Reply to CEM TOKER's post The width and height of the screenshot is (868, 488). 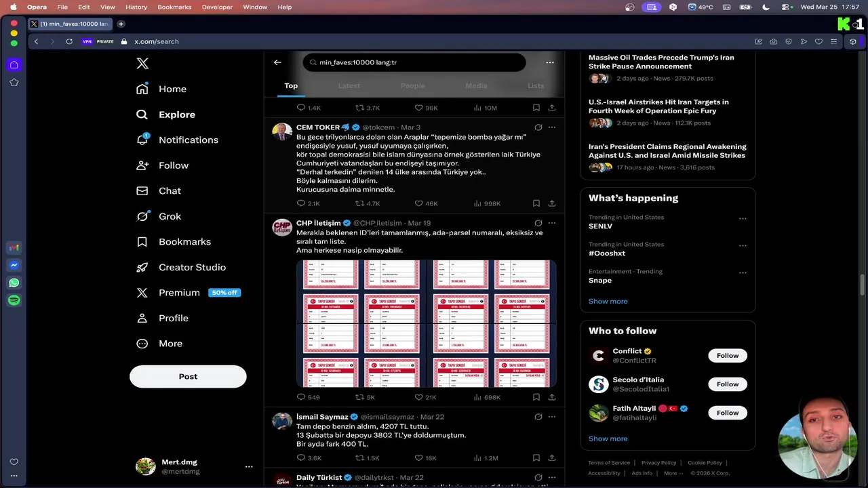tap(308, 203)
